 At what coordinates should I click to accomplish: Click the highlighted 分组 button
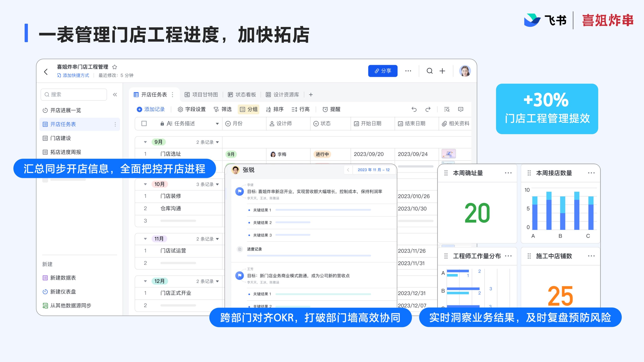tap(248, 109)
